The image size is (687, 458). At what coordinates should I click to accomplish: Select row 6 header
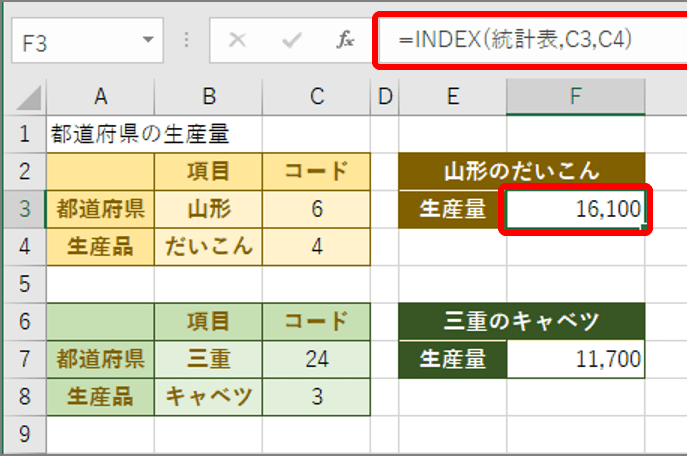(x=25, y=322)
